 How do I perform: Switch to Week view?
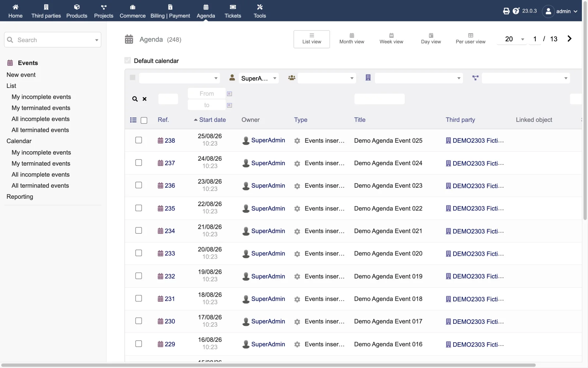[x=391, y=39]
